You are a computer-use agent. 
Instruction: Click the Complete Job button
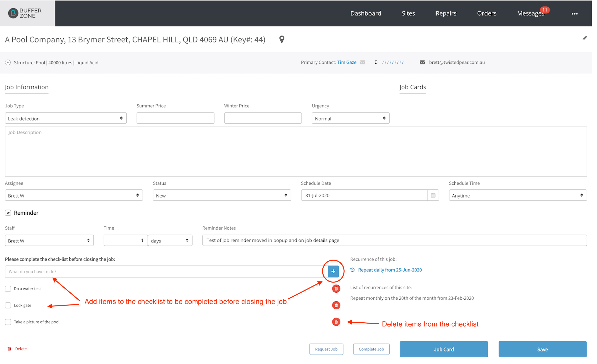[x=371, y=349]
